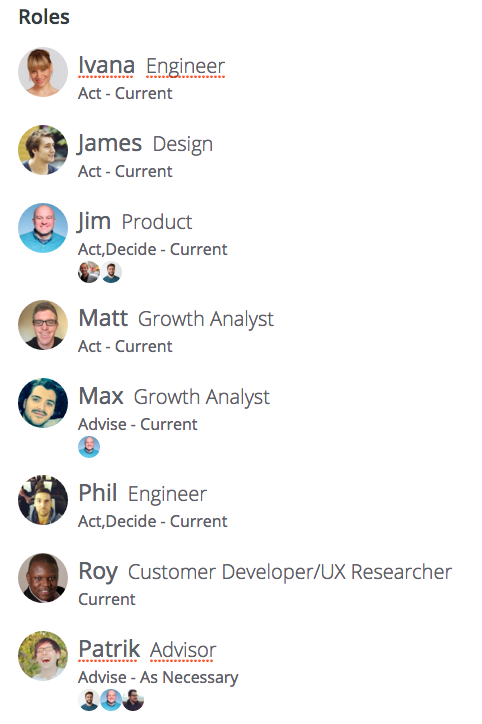Click Matt's Growth Analyst title

pyautogui.click(x=206, y=320)
